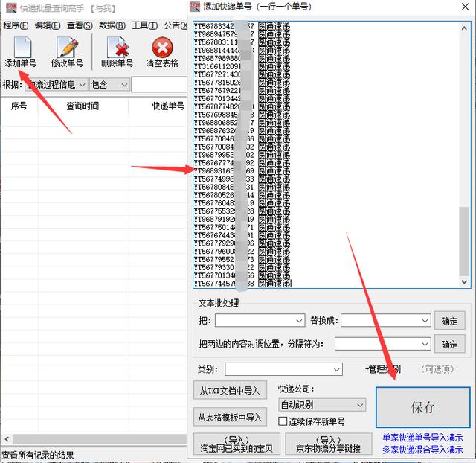Click the 快递单号 column header
The width and height of the screenshot is (476, 463).
[168, 106]
